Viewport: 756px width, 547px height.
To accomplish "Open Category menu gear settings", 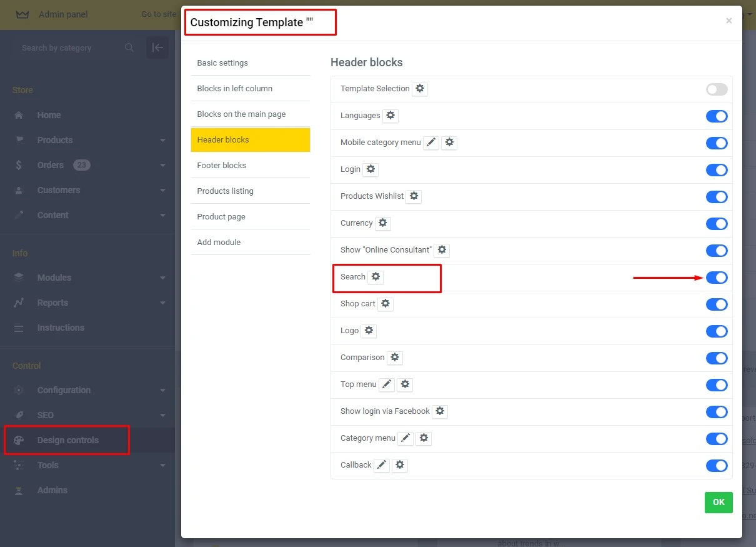I will [x=424, y=438].
